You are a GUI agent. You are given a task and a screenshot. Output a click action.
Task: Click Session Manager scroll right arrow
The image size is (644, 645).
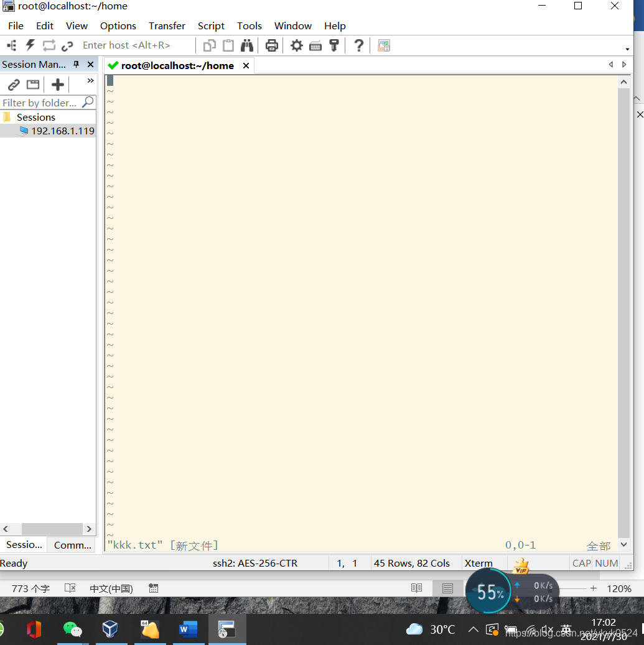[x=89, y=529]
